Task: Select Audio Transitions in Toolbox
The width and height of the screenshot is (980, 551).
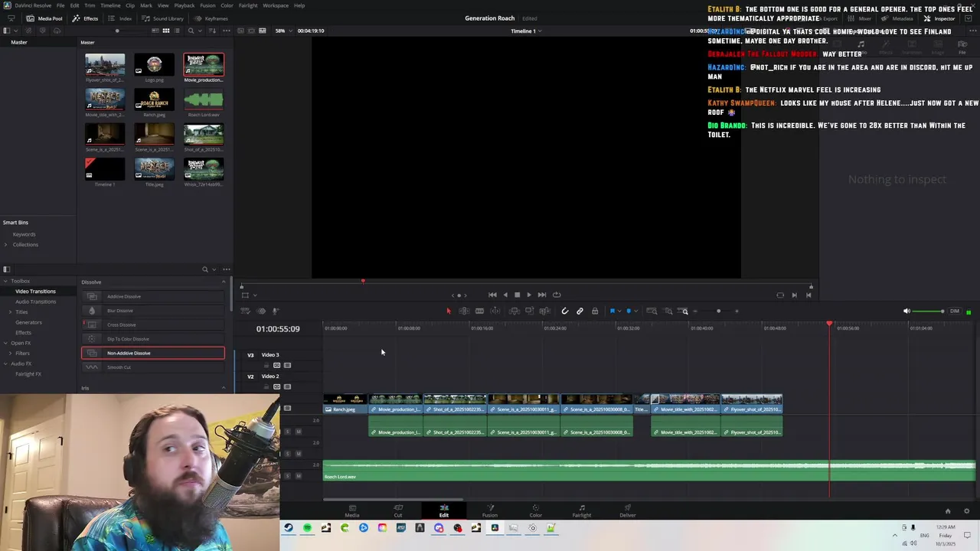Action: point(35,302)
